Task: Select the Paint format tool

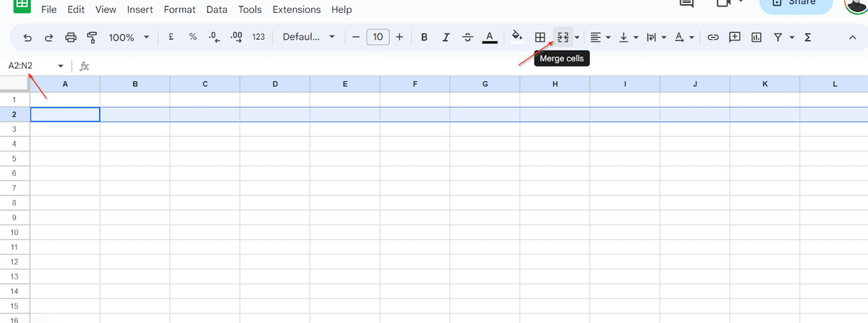Action: [92, 37]
